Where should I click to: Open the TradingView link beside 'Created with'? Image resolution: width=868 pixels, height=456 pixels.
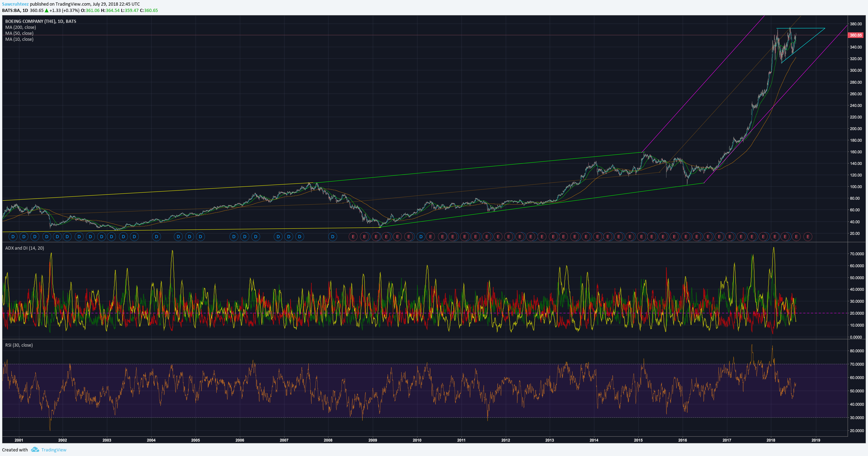[x=54, y=450]
